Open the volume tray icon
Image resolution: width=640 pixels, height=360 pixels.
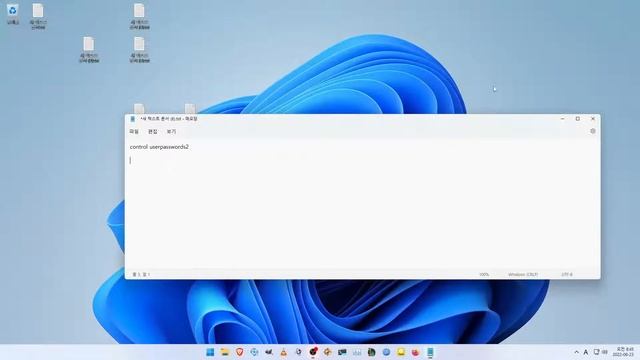click(x=605, y=352)
